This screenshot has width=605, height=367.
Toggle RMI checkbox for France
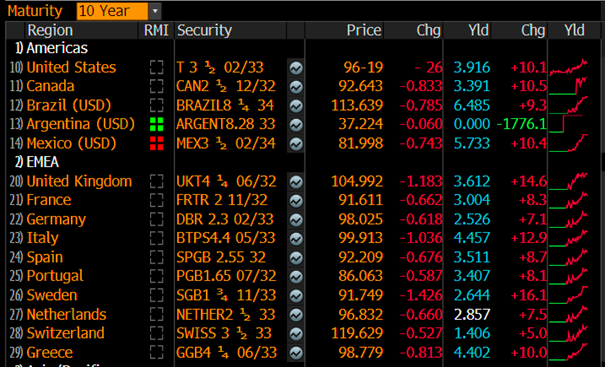(156, 200)
